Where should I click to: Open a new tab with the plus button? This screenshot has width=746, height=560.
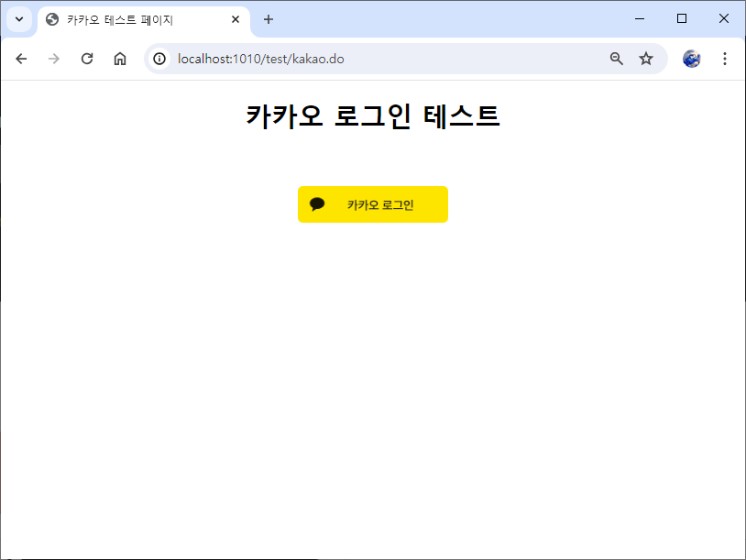(x=269, y=19)
